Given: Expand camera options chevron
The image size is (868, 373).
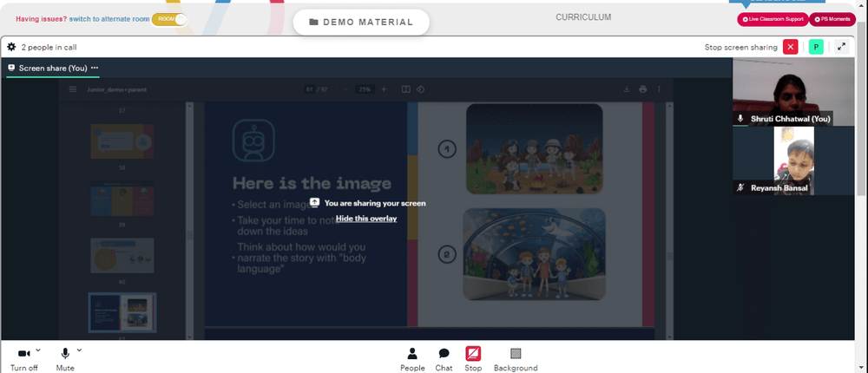Looking at the screenshot, I should 38,350.
